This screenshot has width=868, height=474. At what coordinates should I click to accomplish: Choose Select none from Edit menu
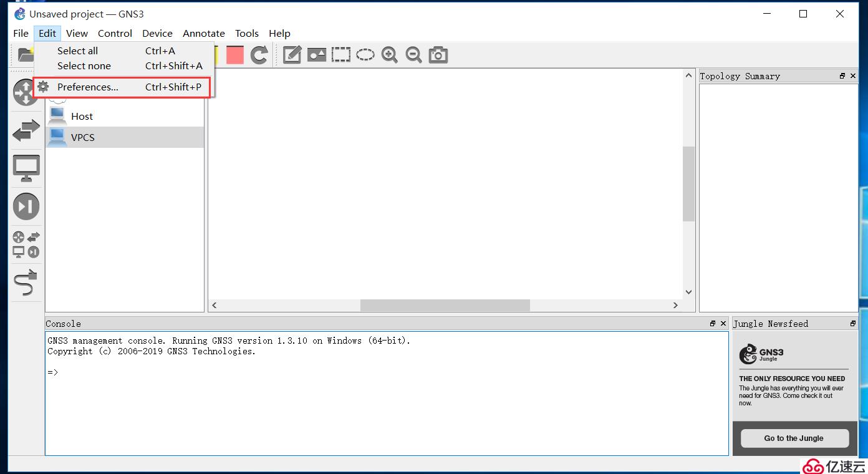pos(124,65)
